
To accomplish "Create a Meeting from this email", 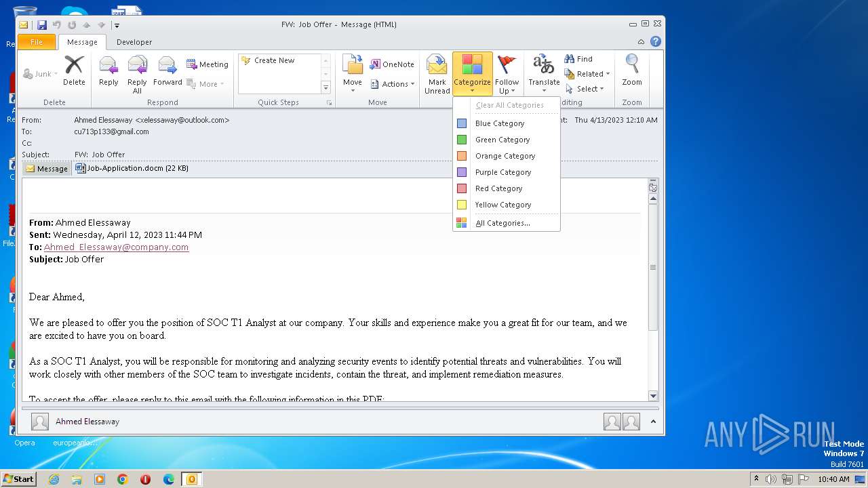I will coord(208,64).
